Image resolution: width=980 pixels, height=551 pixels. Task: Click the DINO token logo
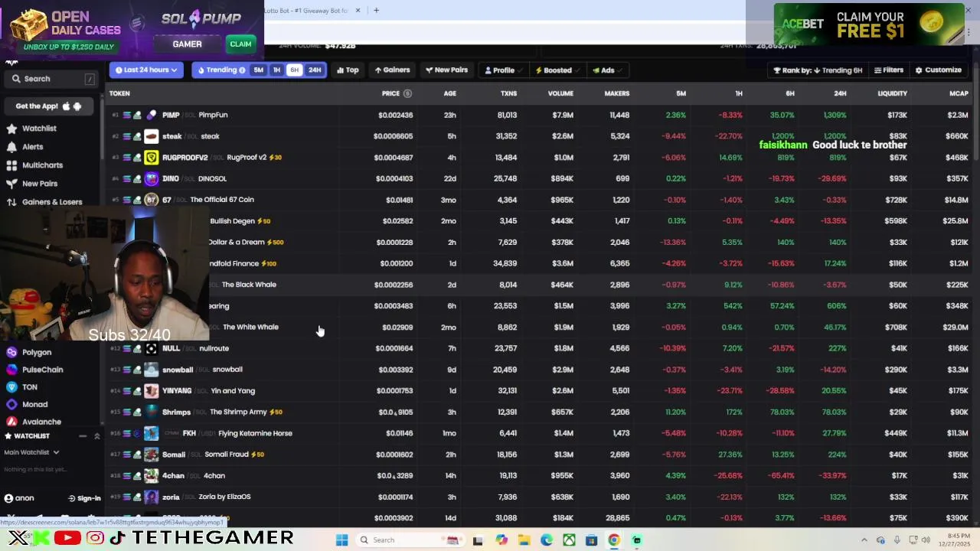pyautogui.click(x=152, y=178)
